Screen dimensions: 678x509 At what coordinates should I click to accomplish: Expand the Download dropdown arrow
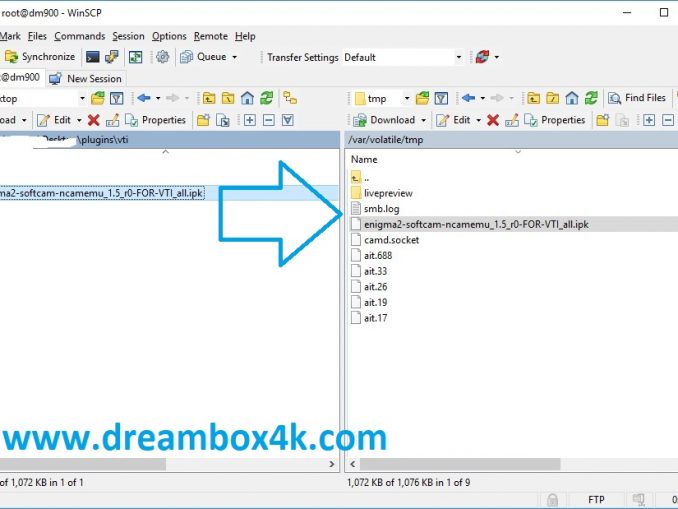pos(424,120)
